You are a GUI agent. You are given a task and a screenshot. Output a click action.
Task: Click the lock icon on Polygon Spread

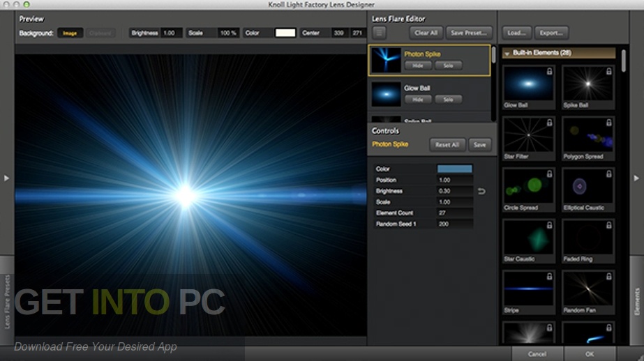pyautogui.click(x=608, y=123)
